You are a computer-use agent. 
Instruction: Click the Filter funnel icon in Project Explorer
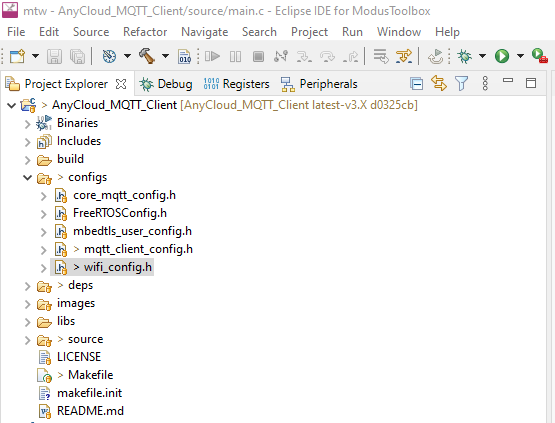(x=462, y=84)
